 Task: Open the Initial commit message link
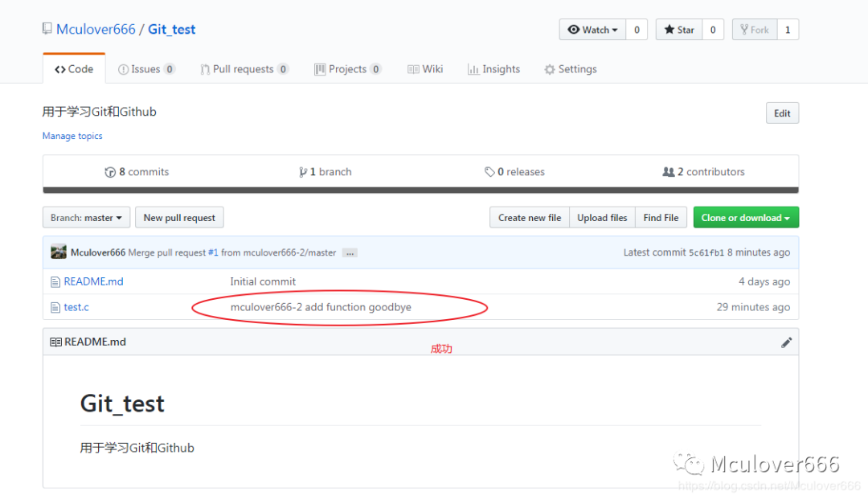tap(263, 281)
